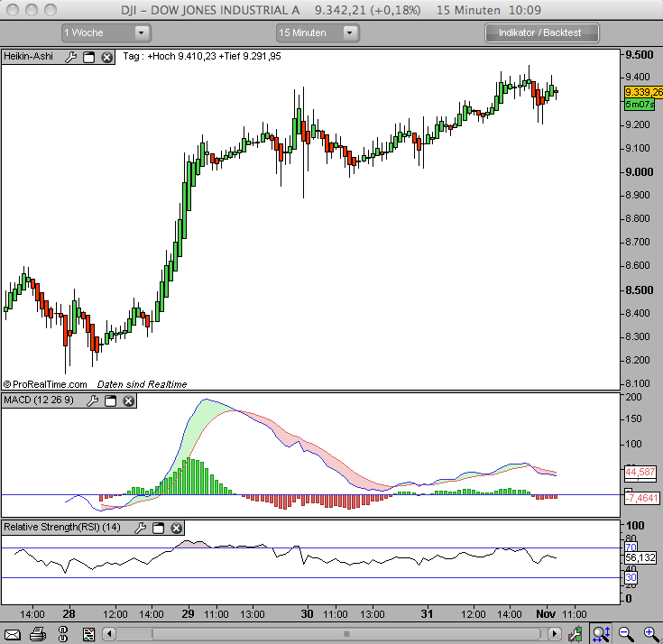Maximize the Heikin-Ashi price panel

(88, 57)
